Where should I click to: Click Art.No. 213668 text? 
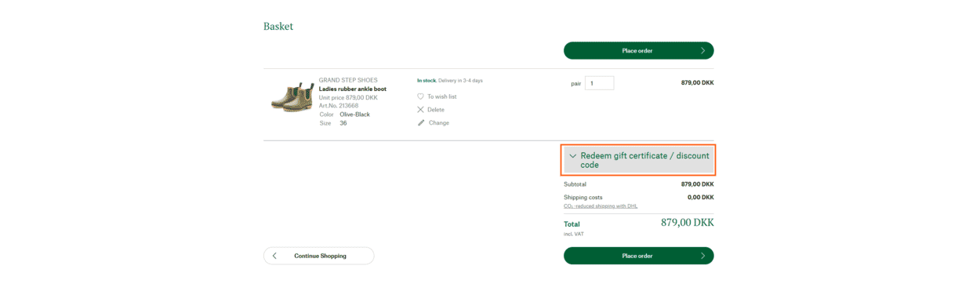339,106
